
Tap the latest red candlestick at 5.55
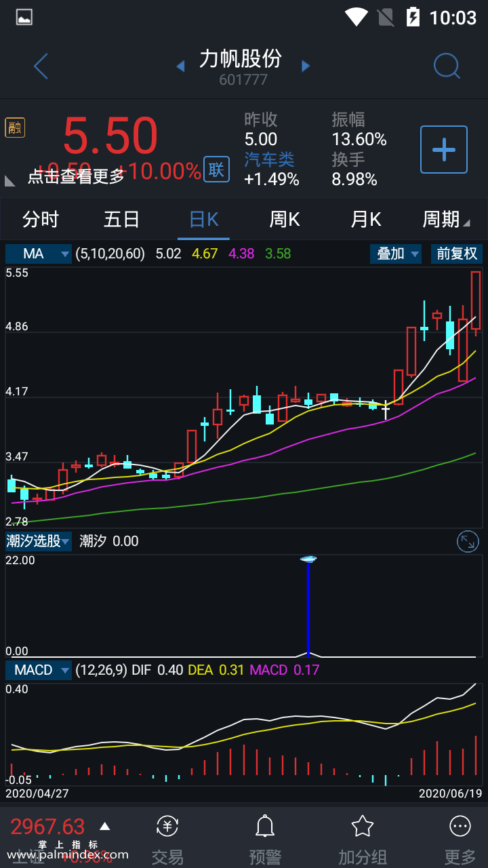point(476,301)
